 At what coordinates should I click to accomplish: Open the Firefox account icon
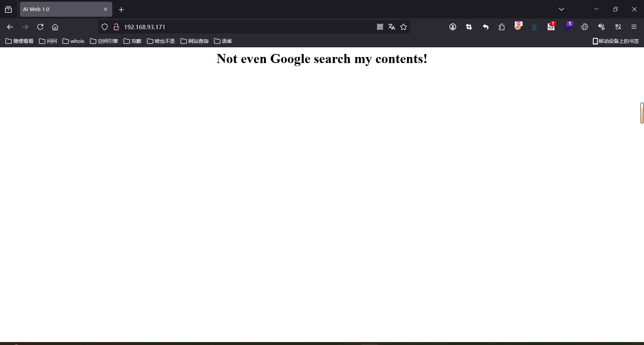click(453, 27)
